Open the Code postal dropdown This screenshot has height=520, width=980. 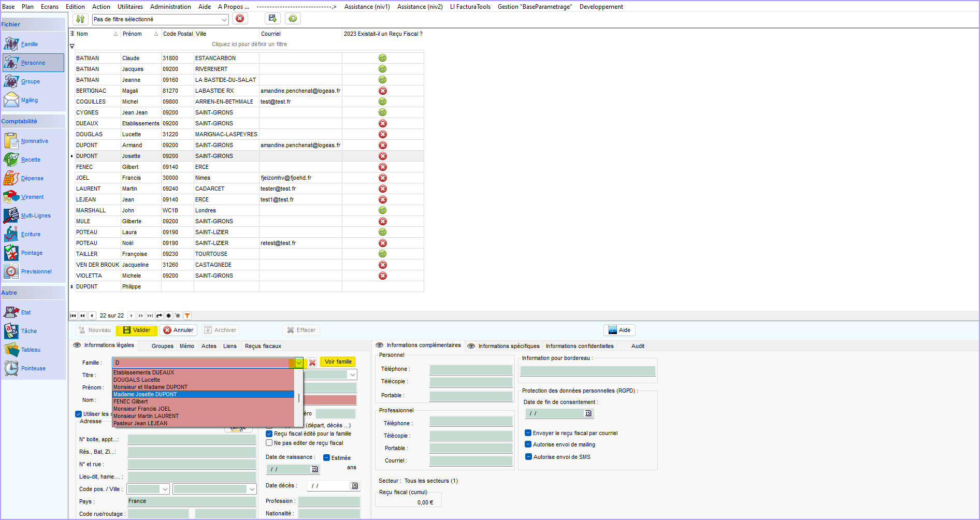click(x=165, y=489)
